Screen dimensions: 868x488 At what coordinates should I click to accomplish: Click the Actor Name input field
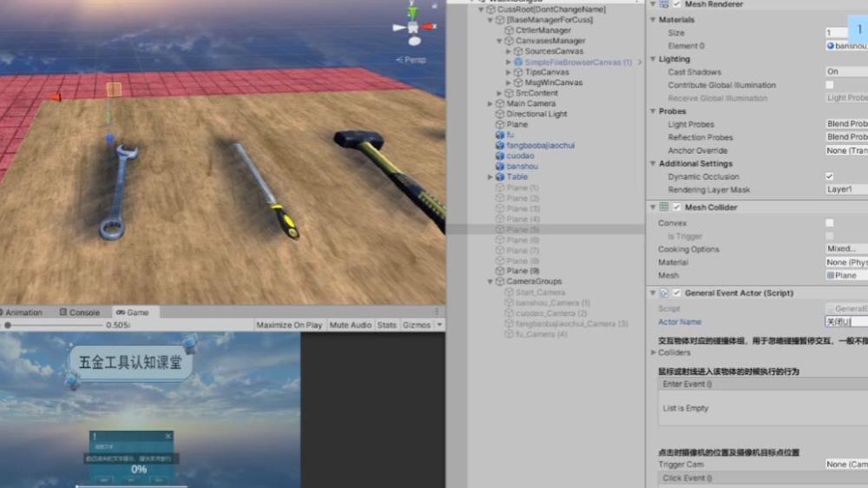[846, 322]
